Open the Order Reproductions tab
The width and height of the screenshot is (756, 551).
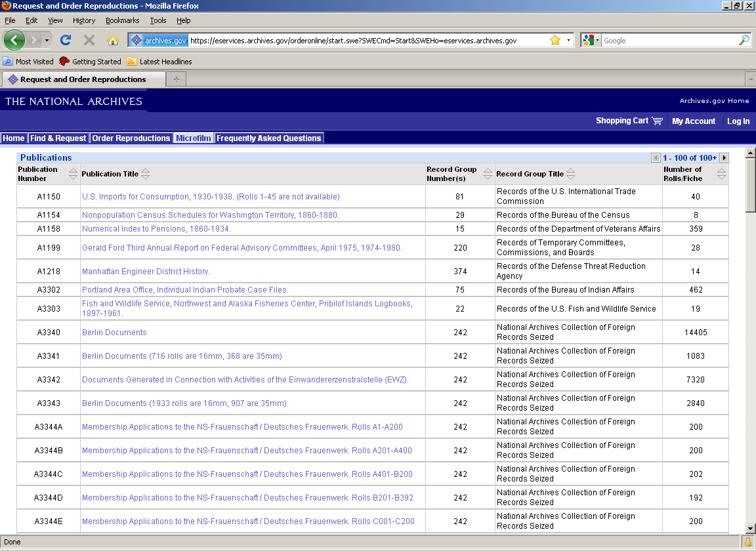tap(131, 138)
